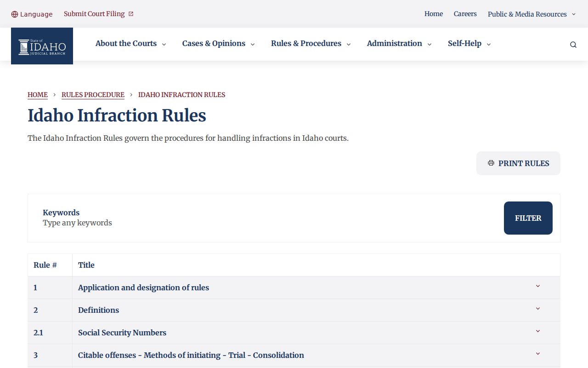Expand Public & Media Resources menu
The image size is (588, 368).
click(532, 14)
